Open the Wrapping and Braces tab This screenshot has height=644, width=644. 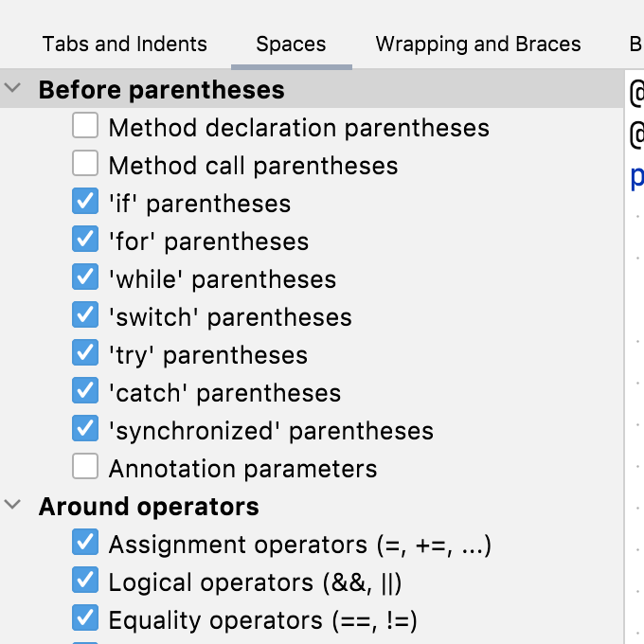(478, 45)
